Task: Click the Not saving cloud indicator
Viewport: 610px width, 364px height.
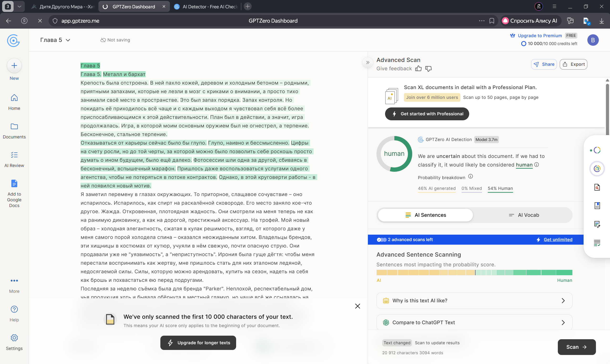Action: (115, 40)
